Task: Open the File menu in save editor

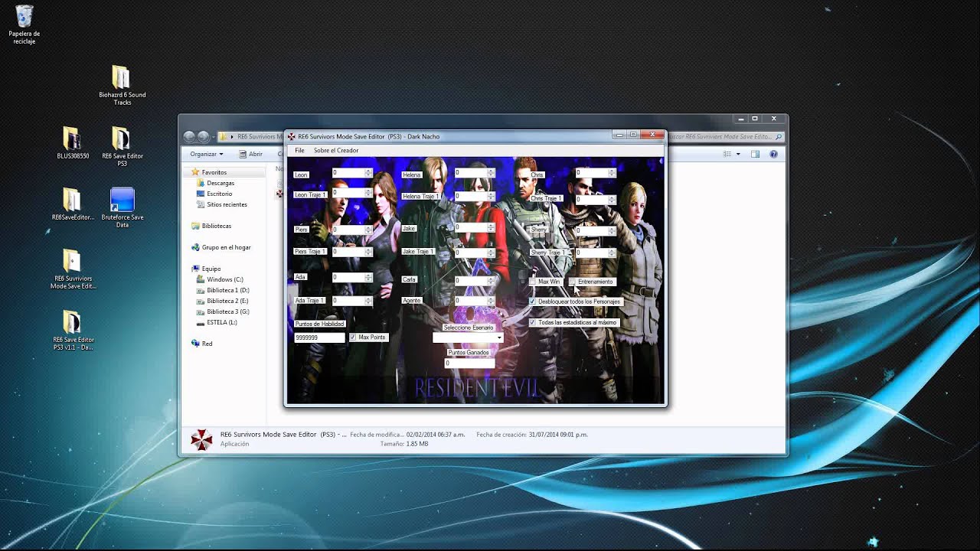Action: (x=299, y=151)
